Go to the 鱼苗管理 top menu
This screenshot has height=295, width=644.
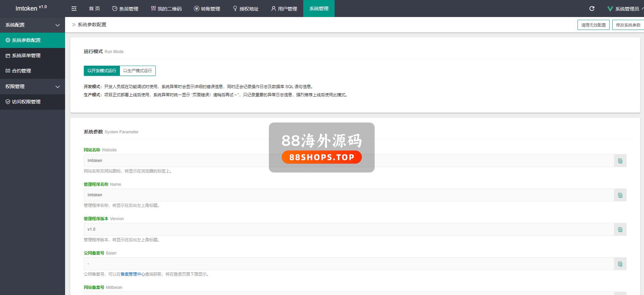click(x=125, y=9)
